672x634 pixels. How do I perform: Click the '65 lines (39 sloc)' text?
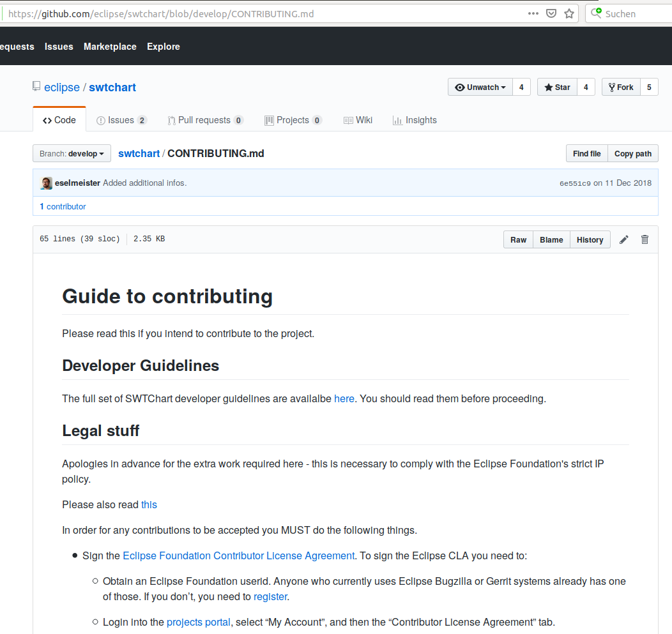point(80,239)
